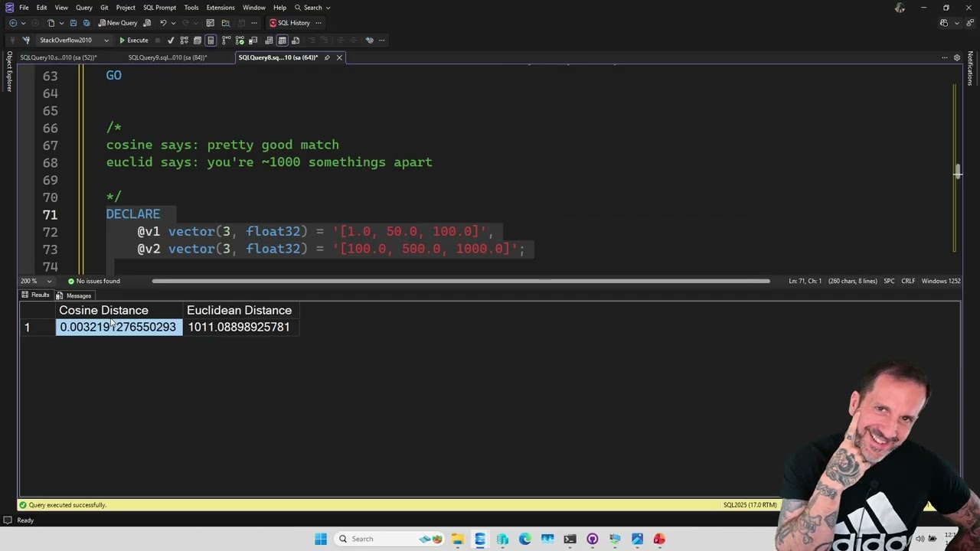
Task: Open the SQL Prompt menu
Action: pos(159,8)
